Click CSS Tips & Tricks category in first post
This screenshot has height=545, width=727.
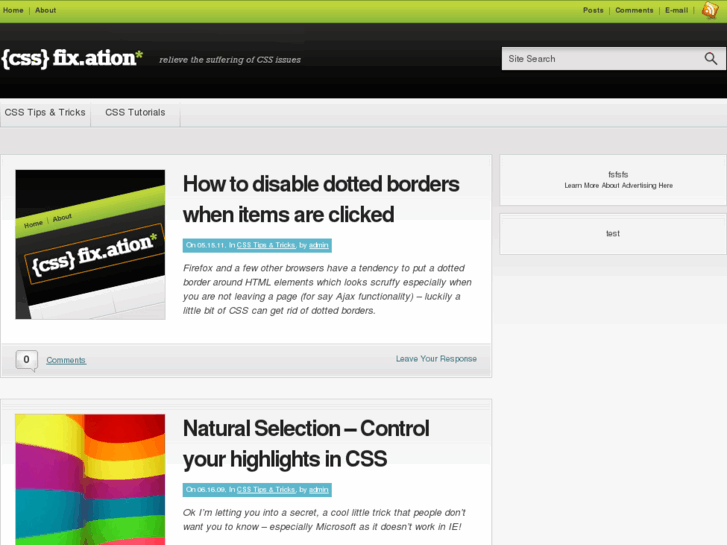tap(266, 245)
